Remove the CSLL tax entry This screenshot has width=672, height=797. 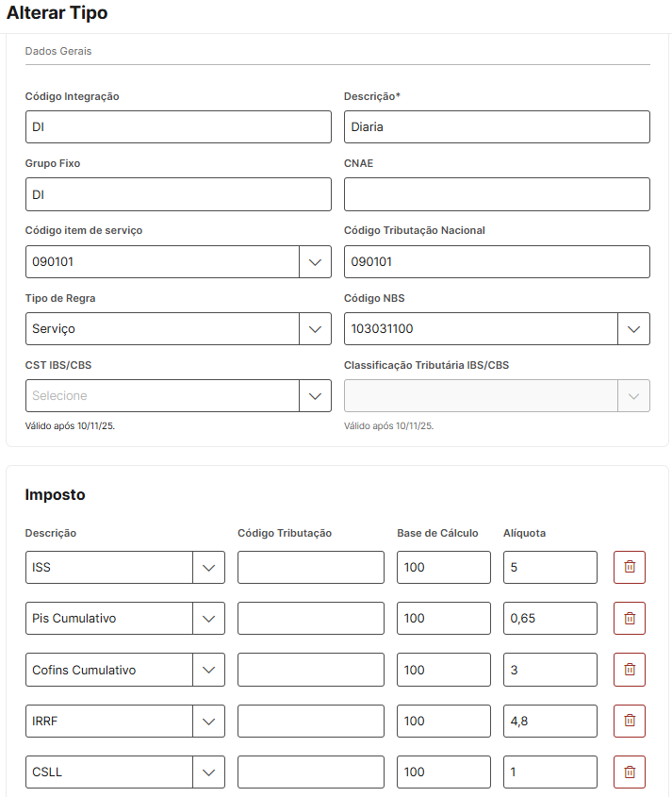click(630, 772)
